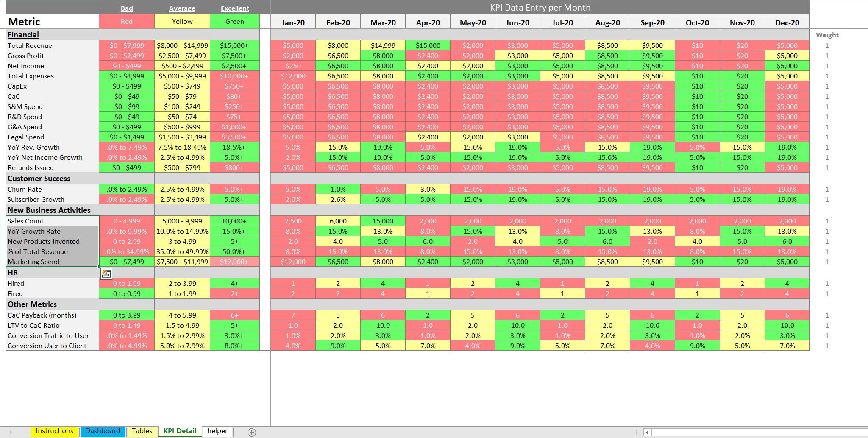Image resolution: width=868 pixels, height=438 pixels.
Task: Click the Financial section header
Action: point(23,35)
